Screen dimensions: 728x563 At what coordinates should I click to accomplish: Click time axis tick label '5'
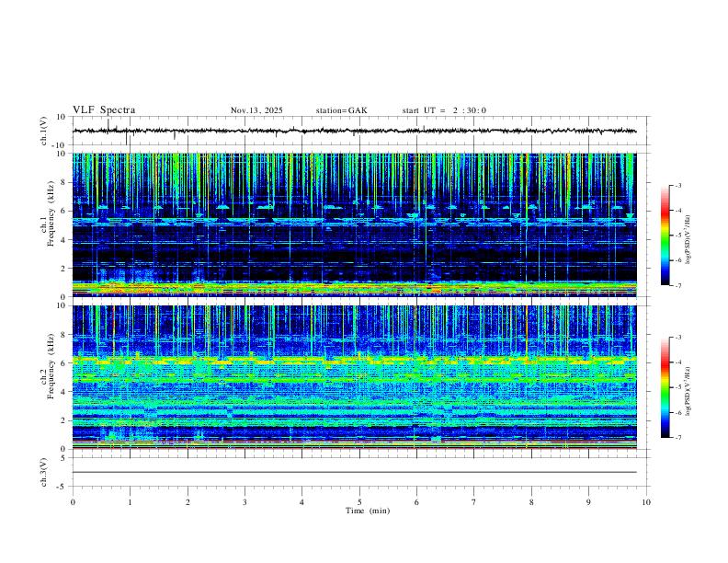pyautogui.click(x=359, y=502)
